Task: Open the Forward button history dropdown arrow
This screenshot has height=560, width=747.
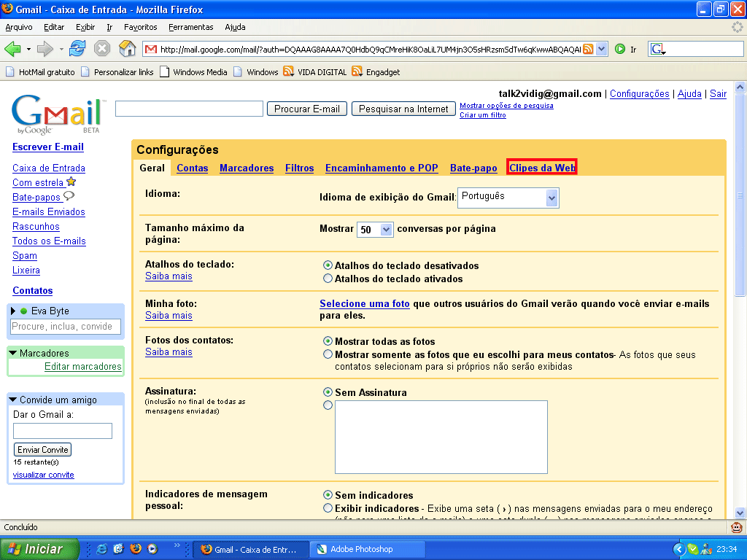Action: (x=61, y=49)
